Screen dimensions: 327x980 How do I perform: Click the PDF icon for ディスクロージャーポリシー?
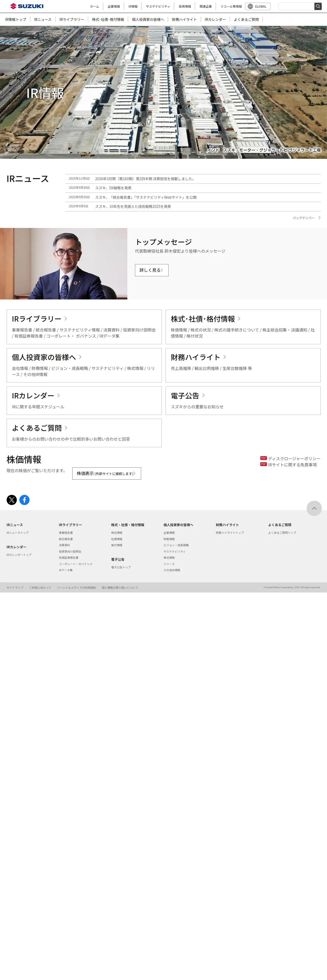263,458
